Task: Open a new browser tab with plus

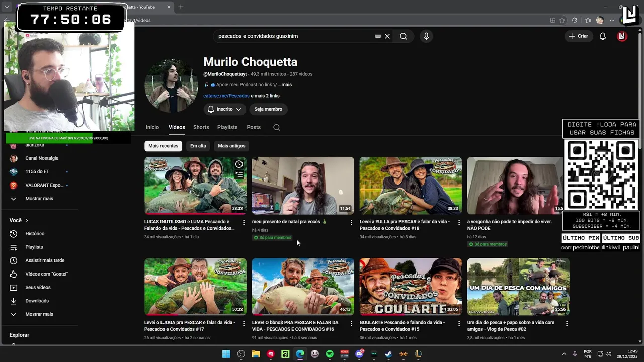Action: pyautogui.click(x=181, y=7)
